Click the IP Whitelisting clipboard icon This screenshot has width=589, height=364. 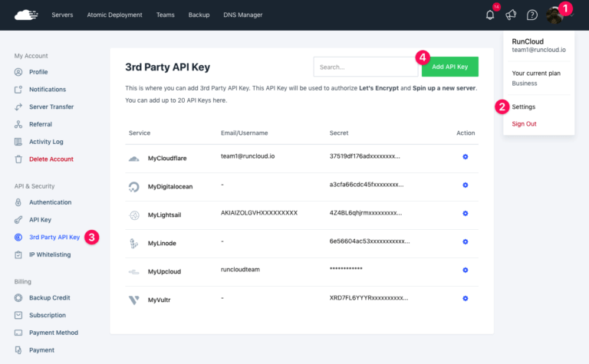pyautogui.click(x=18, y=254)
